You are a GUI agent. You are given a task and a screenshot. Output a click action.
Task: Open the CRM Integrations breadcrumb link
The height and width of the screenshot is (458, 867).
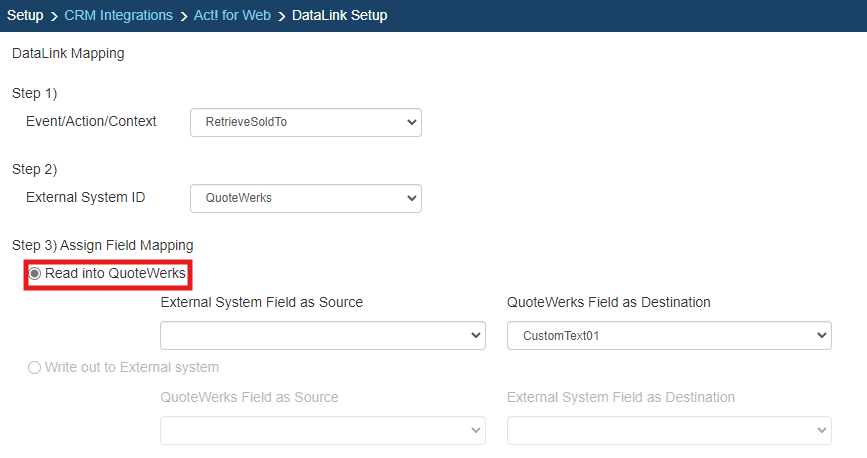[x=118, y=16]
